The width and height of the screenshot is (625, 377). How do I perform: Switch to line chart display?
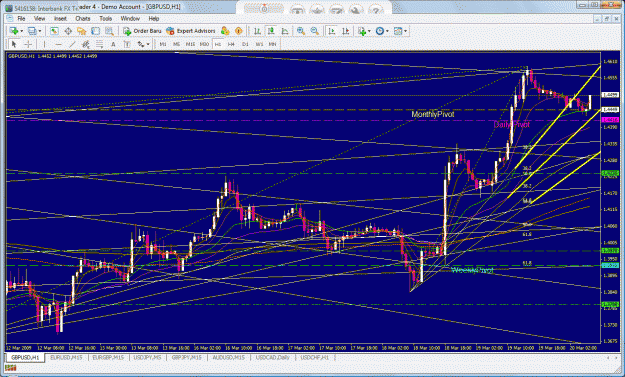click(x=285, y=31)
